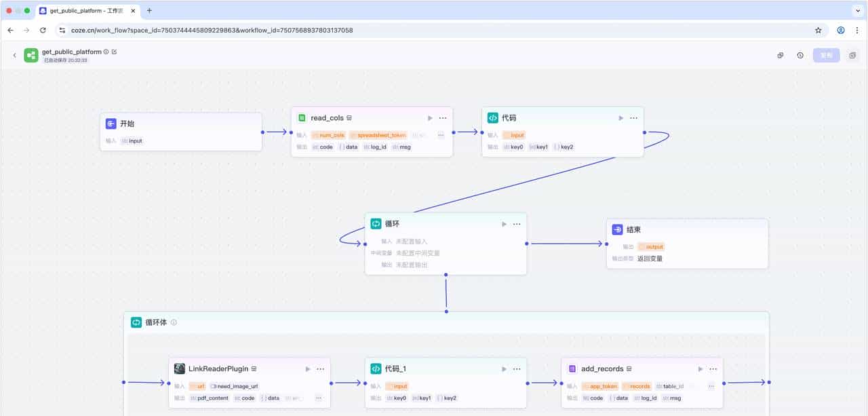
Task: Click the 发布 publish button
Action: click(826, 56)
